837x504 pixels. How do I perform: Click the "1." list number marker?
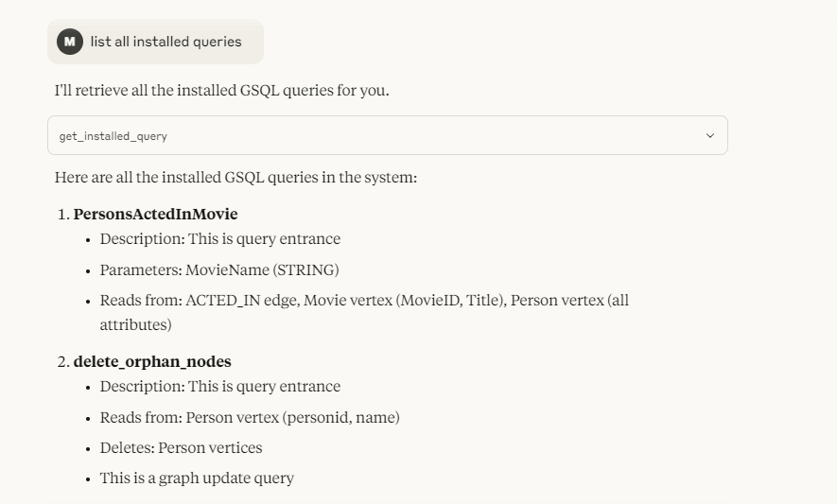(63, 214)
